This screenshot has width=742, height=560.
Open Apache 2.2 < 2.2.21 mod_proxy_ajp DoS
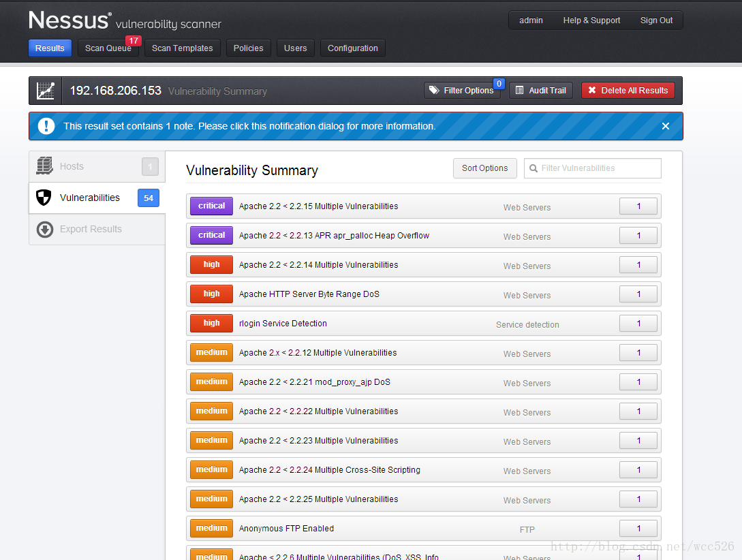pos(424,382)
